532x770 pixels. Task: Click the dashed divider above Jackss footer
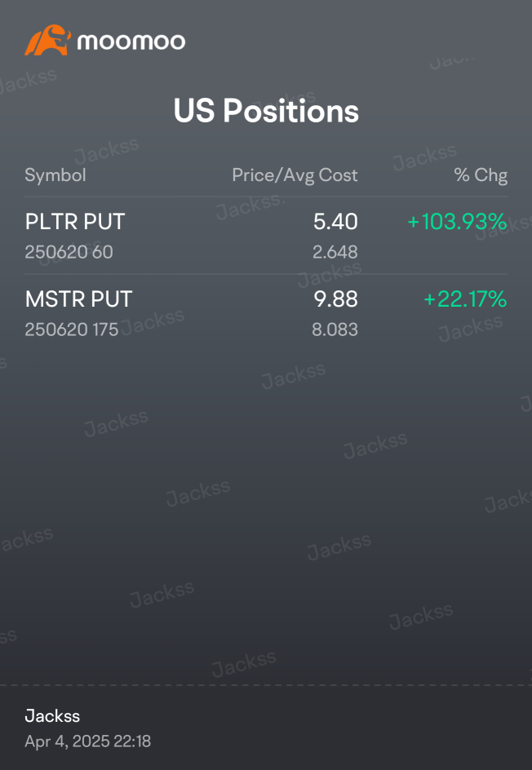[266, 685]
